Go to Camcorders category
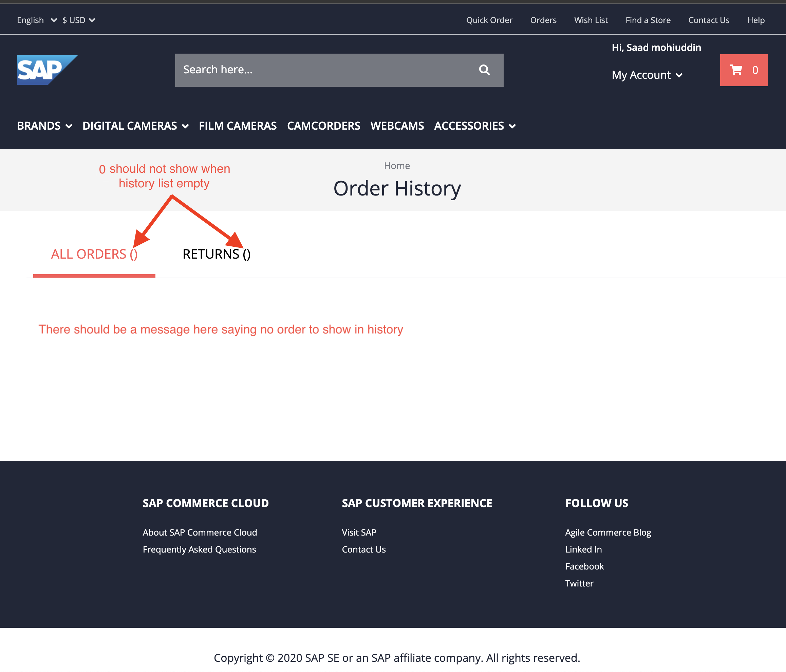This screenshot has width=786, height=672. point(323,126)
